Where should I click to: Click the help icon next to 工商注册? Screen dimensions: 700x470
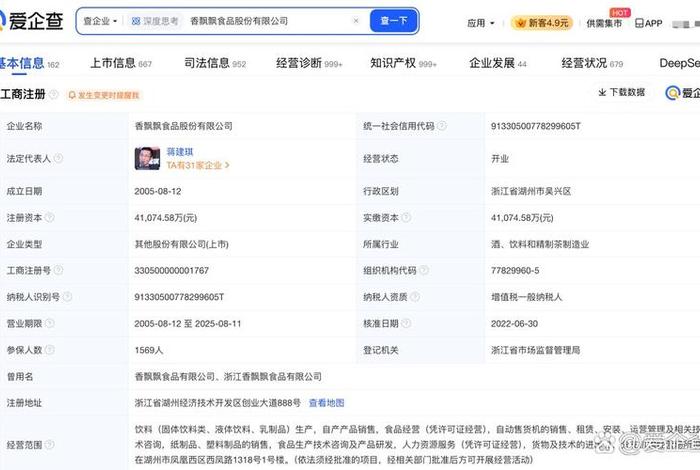tap(54, 94)
